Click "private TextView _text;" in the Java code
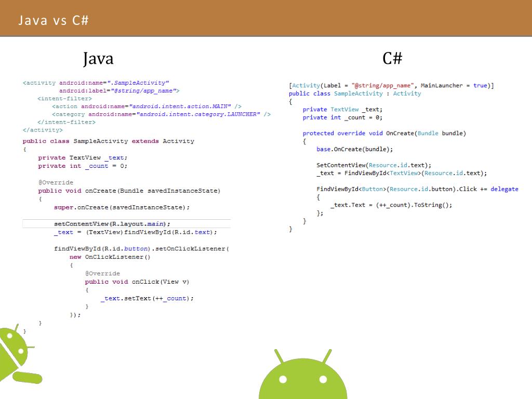This screenshot has height=399, width=532. [x=83, y=158]
